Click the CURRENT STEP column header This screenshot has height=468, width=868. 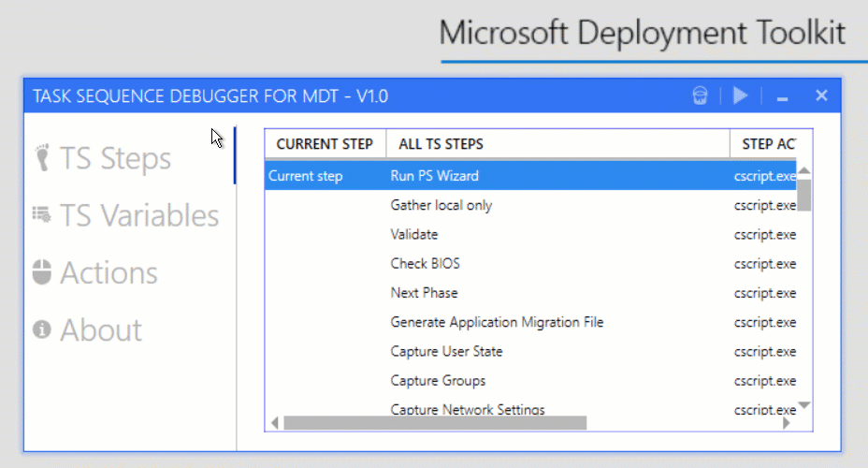(325, 144)
